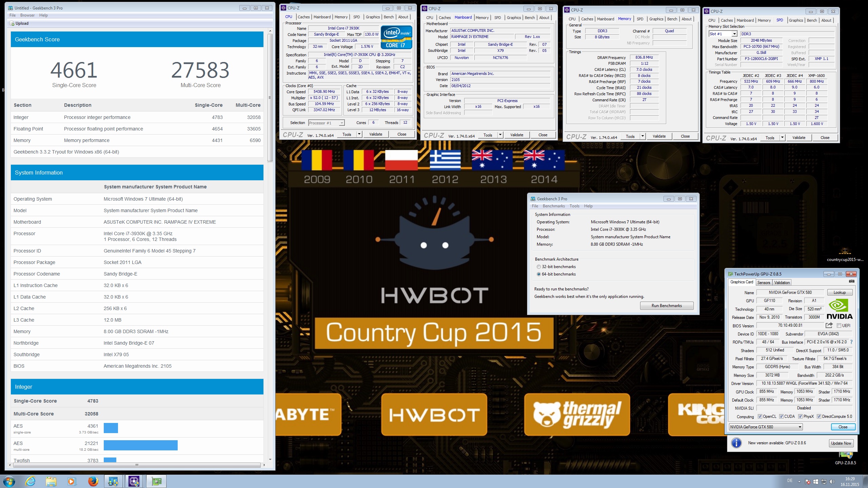Click the Run Benchmarks button
The width and height of the screenshot is (868, 488).
point(667,306)
